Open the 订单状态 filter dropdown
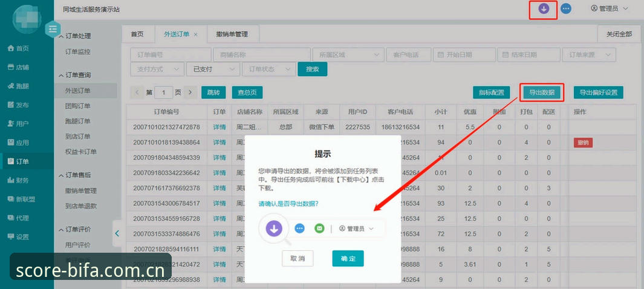 click(x=268, y=69)
